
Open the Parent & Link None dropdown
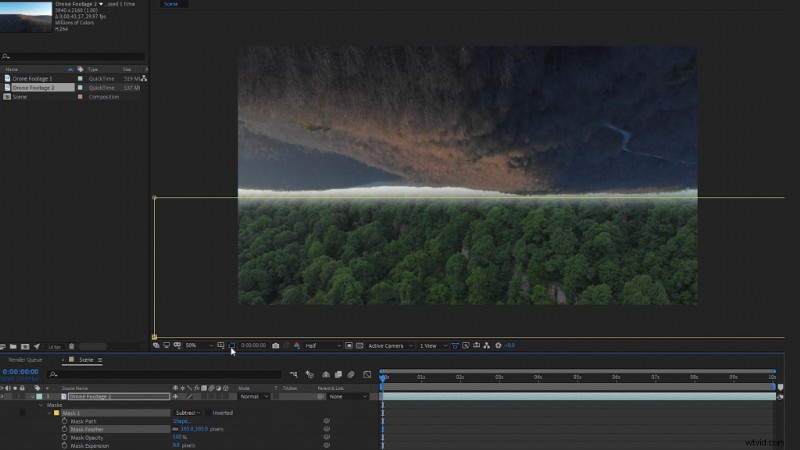(347, 396)
